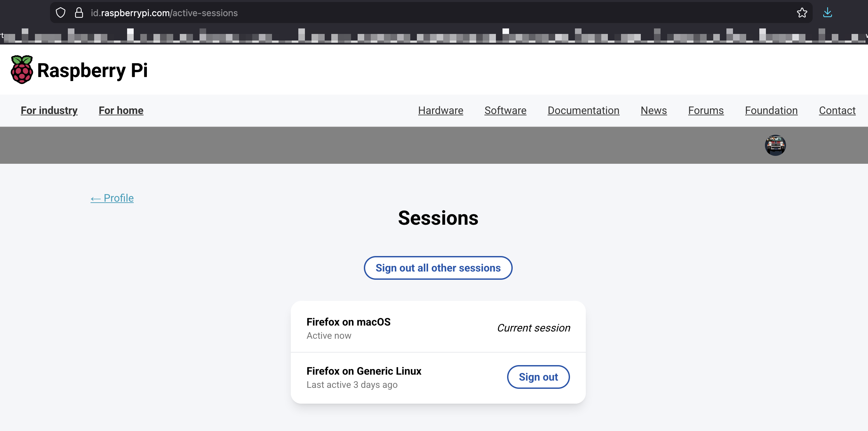This screenshot has height=431, width=868.
Task: Go to the Hardware page
Action: pyautogui.click(x=440, y=110)
